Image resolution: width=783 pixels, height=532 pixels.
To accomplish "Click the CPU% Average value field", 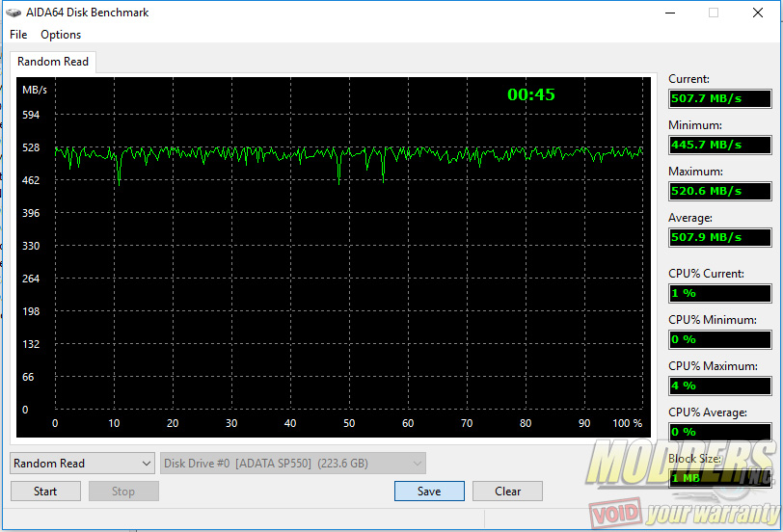I will [719, 432].
